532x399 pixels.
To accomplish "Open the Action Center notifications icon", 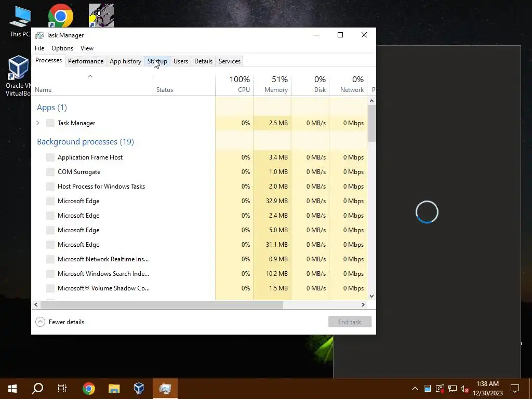I will click(515, 389).
